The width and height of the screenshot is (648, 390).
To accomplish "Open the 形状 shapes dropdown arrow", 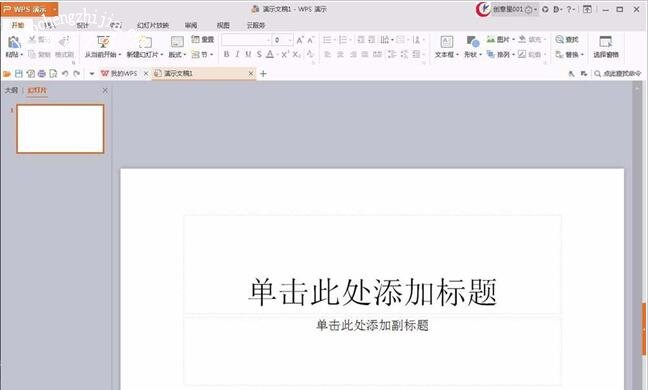I will [480, 55].
